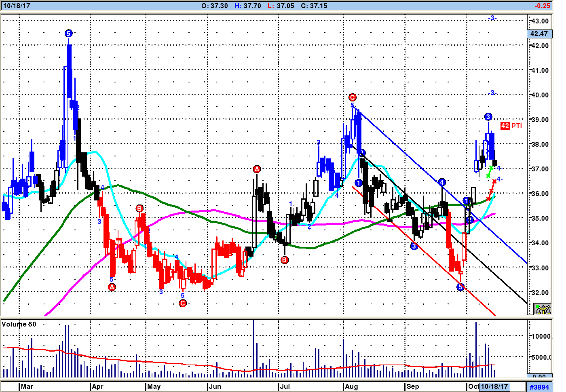Click the -0.25 net change value
This screenshot has width=566, height=392.
tap(542, 6)
